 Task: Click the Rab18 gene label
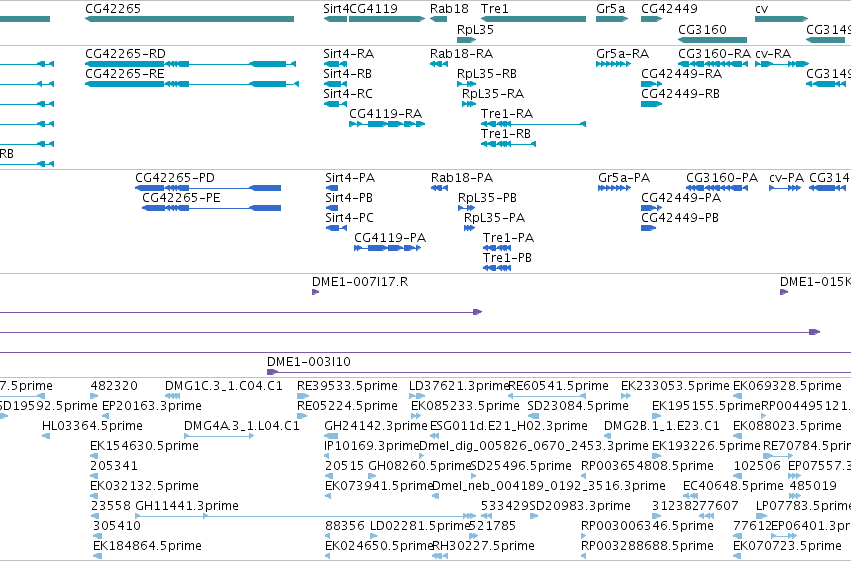pyautogui.click(x=449, y=9)
